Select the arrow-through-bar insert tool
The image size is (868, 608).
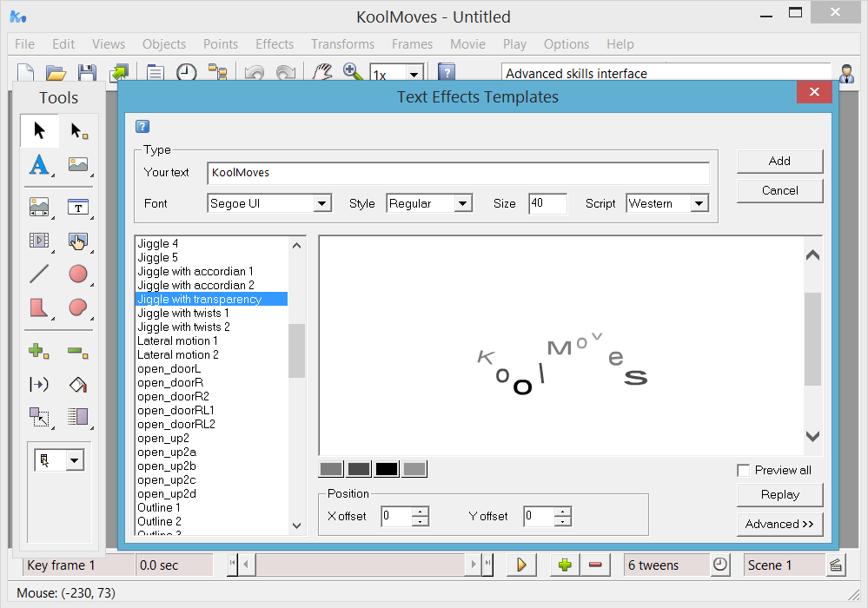(39, 384)
